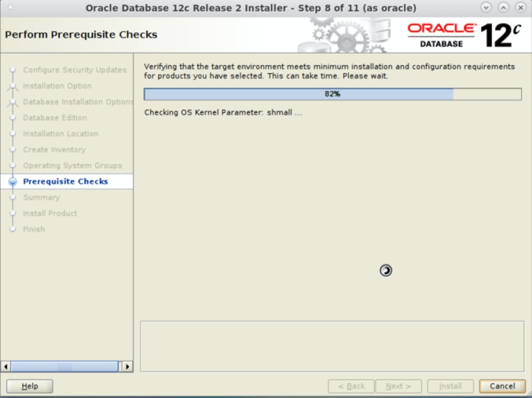Close the installer window
This screenshot has height=398, width=532.
click(x=520, y=7)
